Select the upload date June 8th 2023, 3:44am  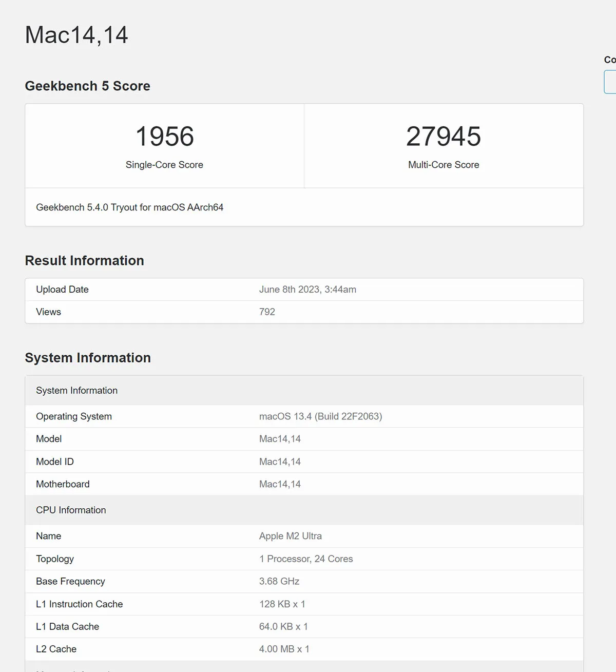tap(307, 290)
